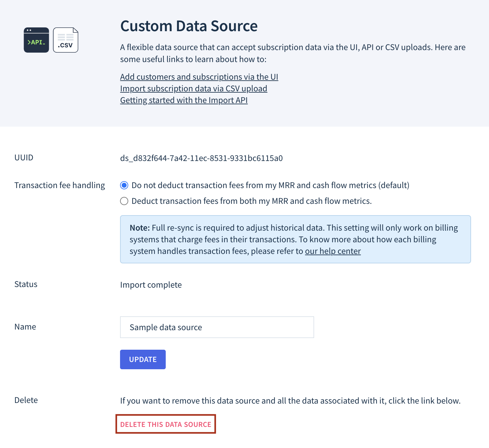Open 'Import subscription data via CSV upload' link
The height and width of the screenshot is (448, 489).
point(193,89)
